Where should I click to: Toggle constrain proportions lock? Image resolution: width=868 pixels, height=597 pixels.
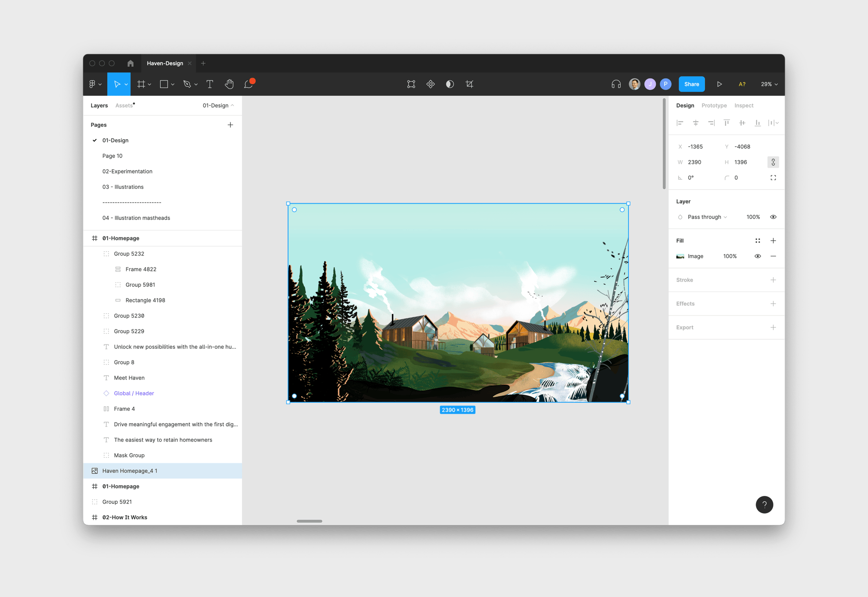773,162
